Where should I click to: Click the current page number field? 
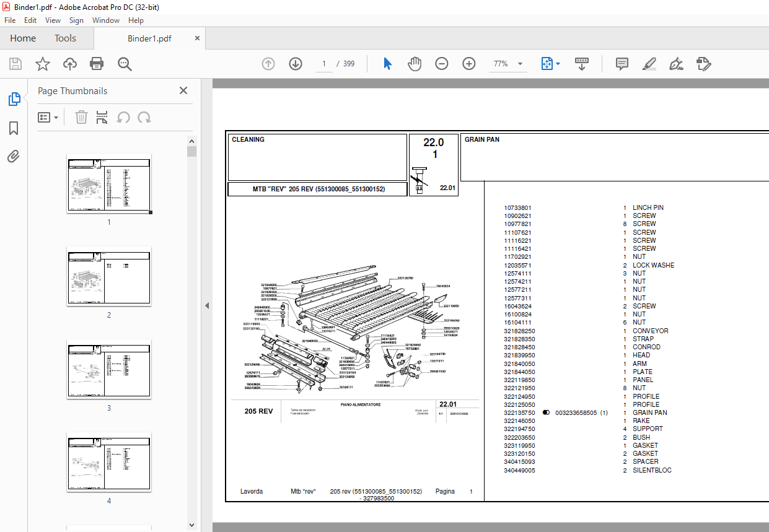pyautogui.click(x=324, y=64)
